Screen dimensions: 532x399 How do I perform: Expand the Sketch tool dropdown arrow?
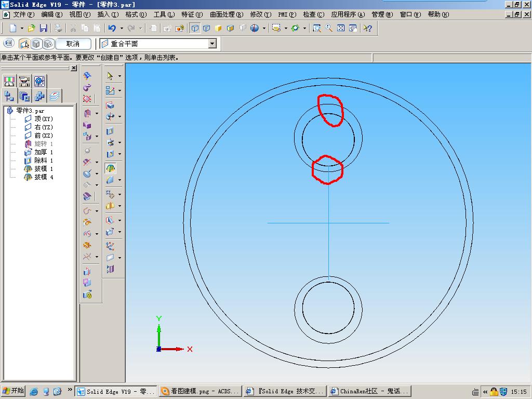(x=119, y=90)
